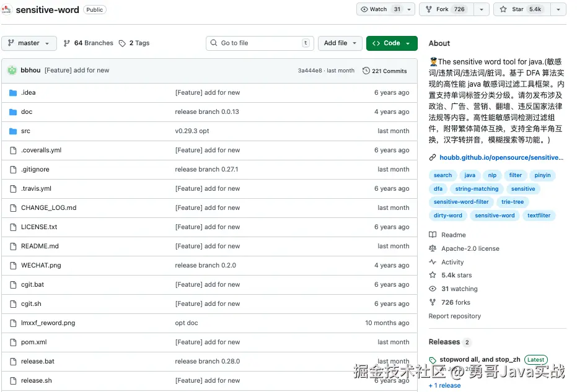The height and width of the screenshot is (392, 577).
Task: Select the java topic tag
Action: 470,175
